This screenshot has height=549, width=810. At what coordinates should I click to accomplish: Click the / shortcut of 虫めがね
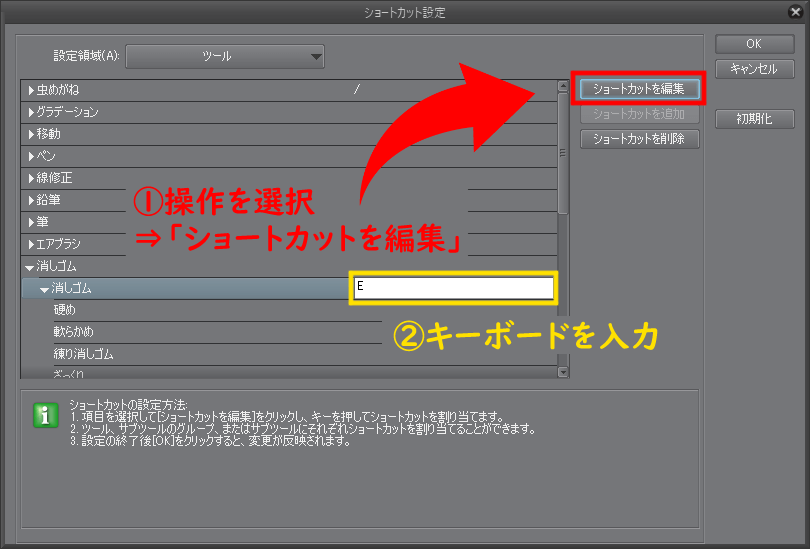[356, 90]
